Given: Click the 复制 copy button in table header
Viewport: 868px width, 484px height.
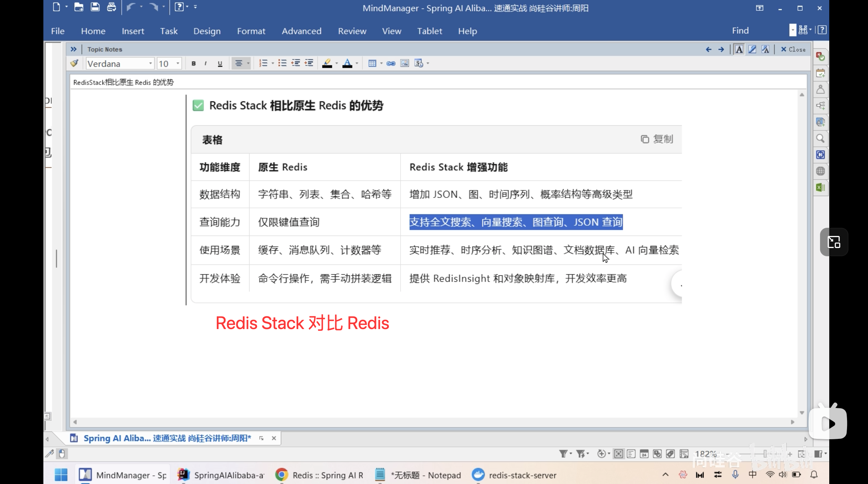Looking at the screenshot, I should click(657, 139).
